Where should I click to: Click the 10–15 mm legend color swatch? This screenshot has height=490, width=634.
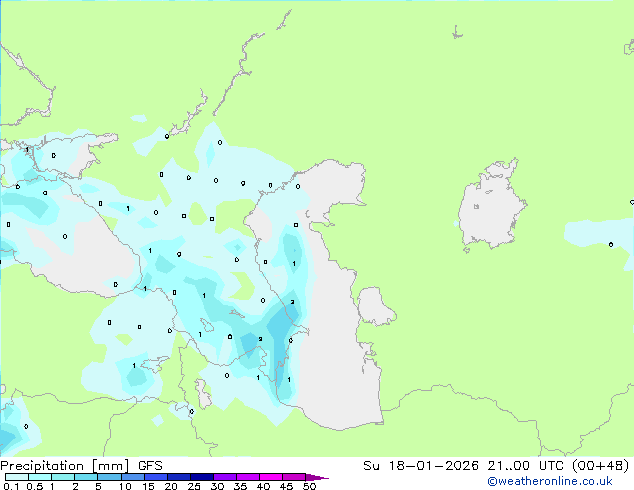[132, 477]
